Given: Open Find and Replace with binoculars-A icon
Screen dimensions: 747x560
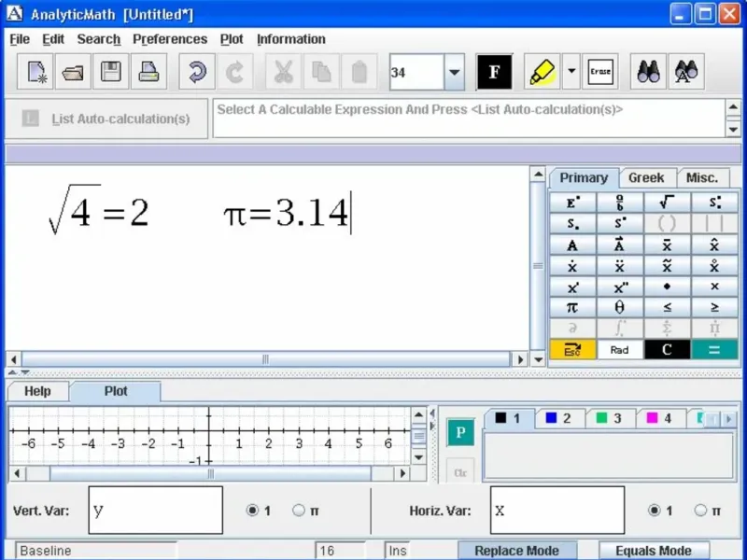Looking at the screenshot, I should click(686, 72).
